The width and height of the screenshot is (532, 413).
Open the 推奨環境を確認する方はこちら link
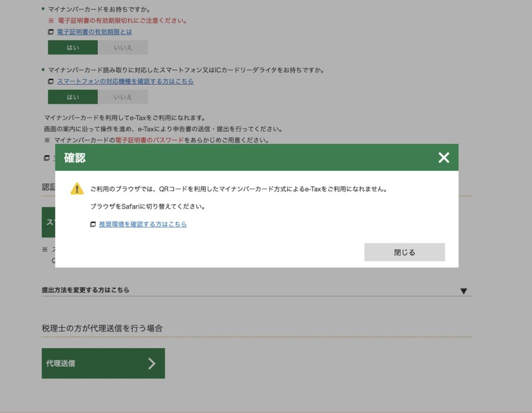(143, 224)
